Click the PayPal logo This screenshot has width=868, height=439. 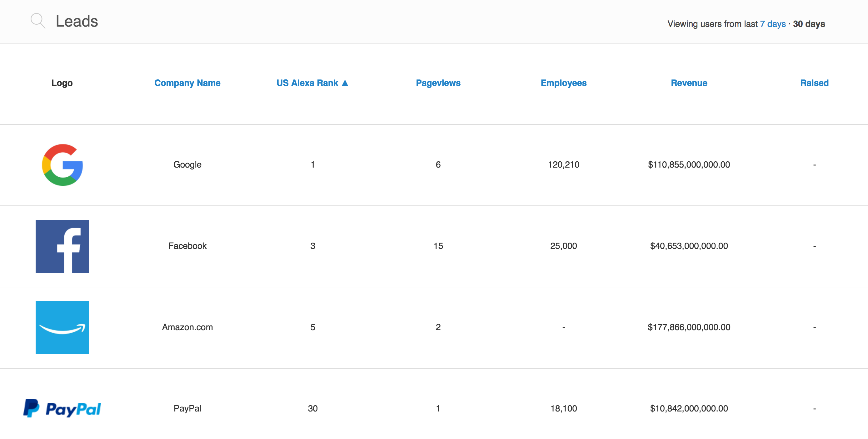tap(62, 408)
